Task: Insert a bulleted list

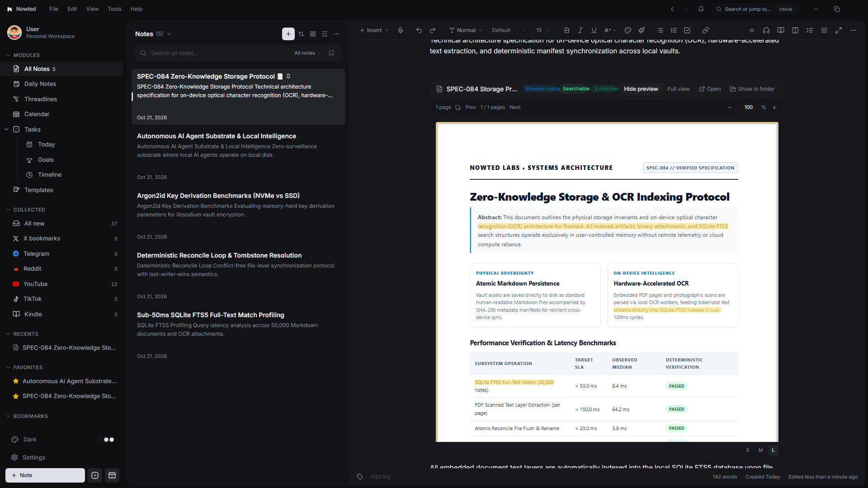Action: pyautogui.click(x=660, y=30)
